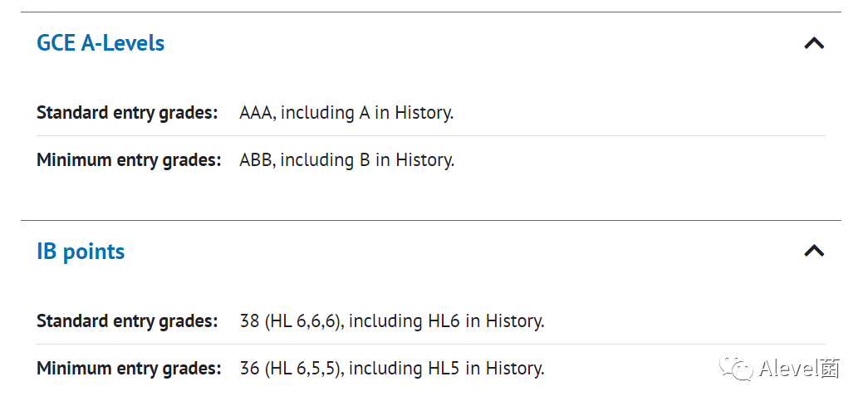The width and height of the screenshot is (868, 406).
Task: Click the 36 (HL 6,5,5) score text
Action: (292, 369)
